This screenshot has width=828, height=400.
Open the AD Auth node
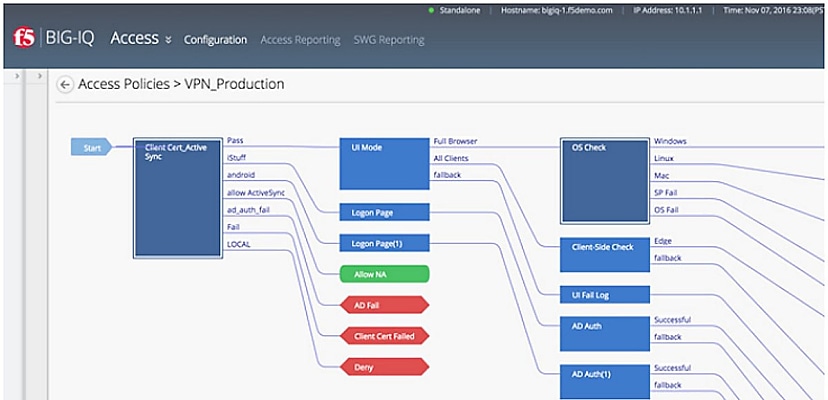click(605, 334)
